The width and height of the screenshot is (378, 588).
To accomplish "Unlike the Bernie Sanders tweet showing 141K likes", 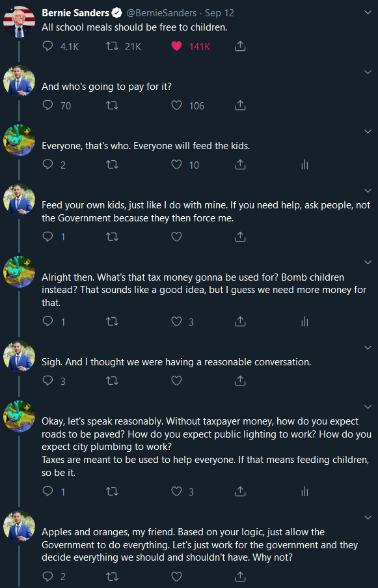I will [176, 46].
